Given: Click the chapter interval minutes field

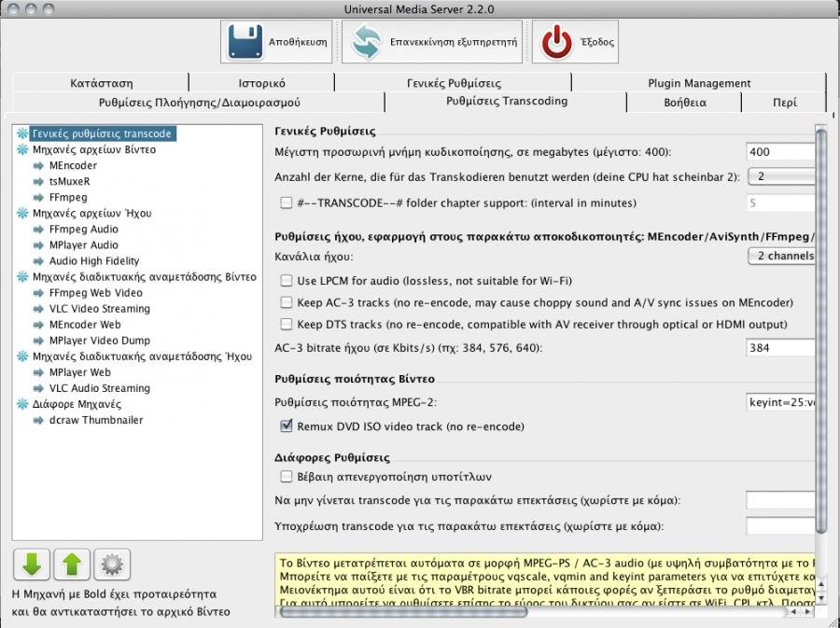Looking at the screenshot, I should pos(780,202).
